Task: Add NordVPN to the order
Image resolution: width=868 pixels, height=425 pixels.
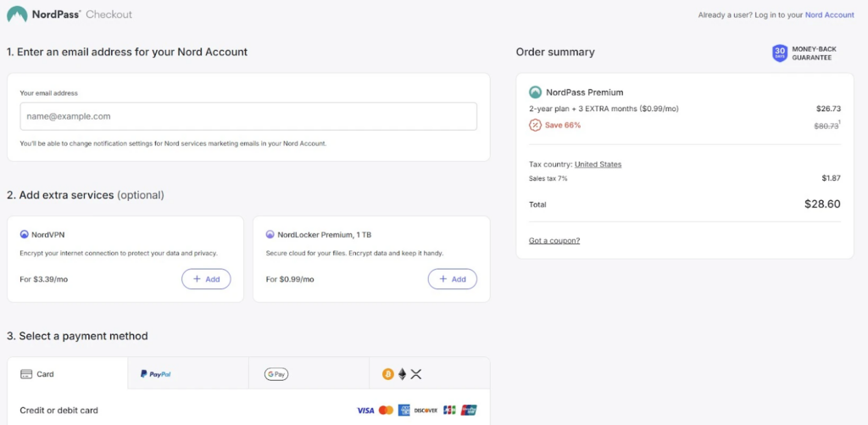Action: tap(206, 279)
